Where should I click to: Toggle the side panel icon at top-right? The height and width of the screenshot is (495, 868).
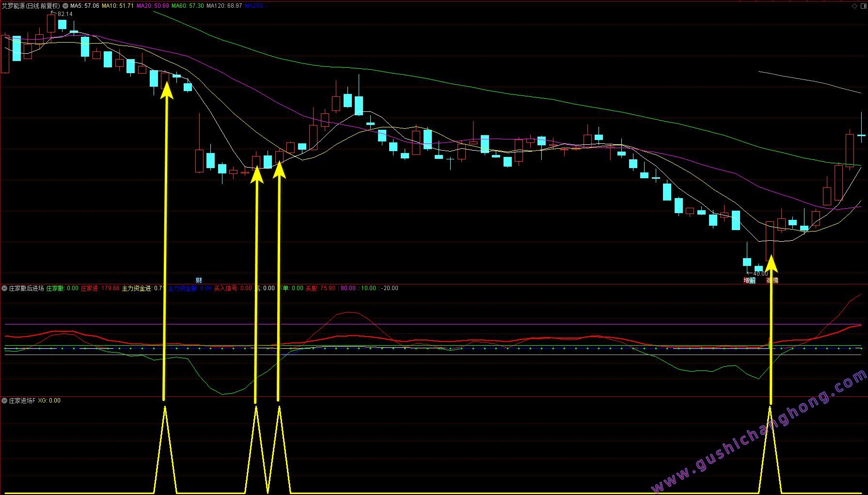coord(863,6)
